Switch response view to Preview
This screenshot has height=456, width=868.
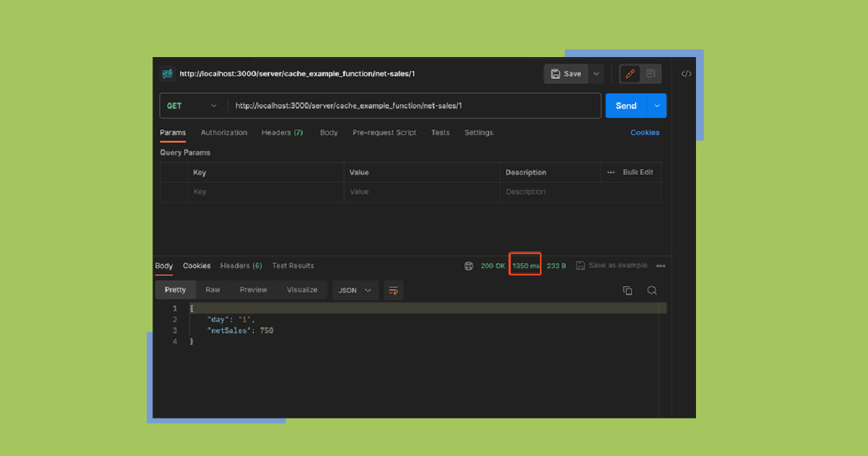(254, 291)
